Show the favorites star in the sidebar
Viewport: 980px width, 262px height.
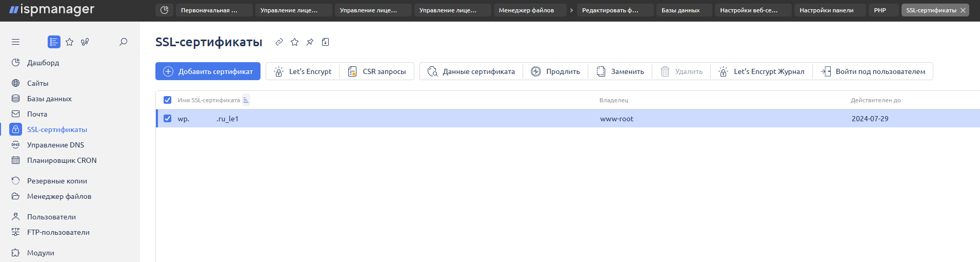[x=70, y=42]
